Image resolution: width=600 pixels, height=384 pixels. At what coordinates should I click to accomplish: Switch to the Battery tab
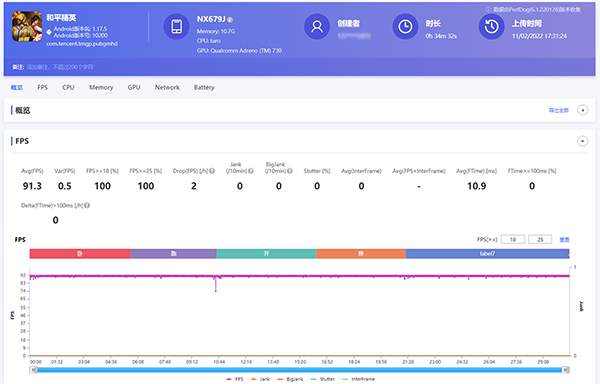[x=204, y=87]
